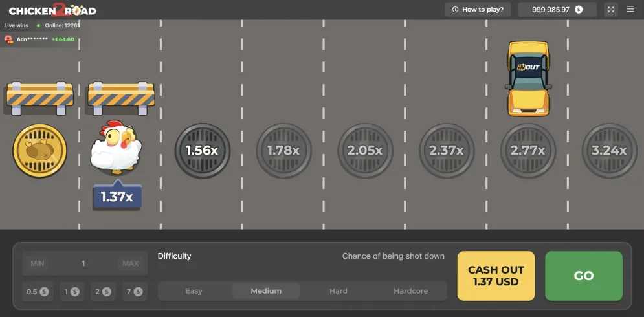Click the 2.05x manhole cover
644x317 pixels.
click(365, 151)
